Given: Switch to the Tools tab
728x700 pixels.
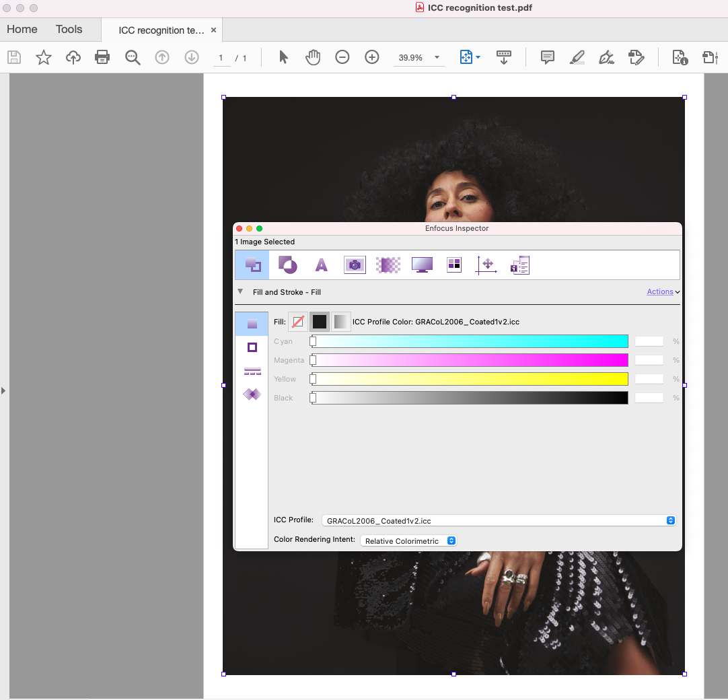Looking at the screenshot, I should pos(69,30).
